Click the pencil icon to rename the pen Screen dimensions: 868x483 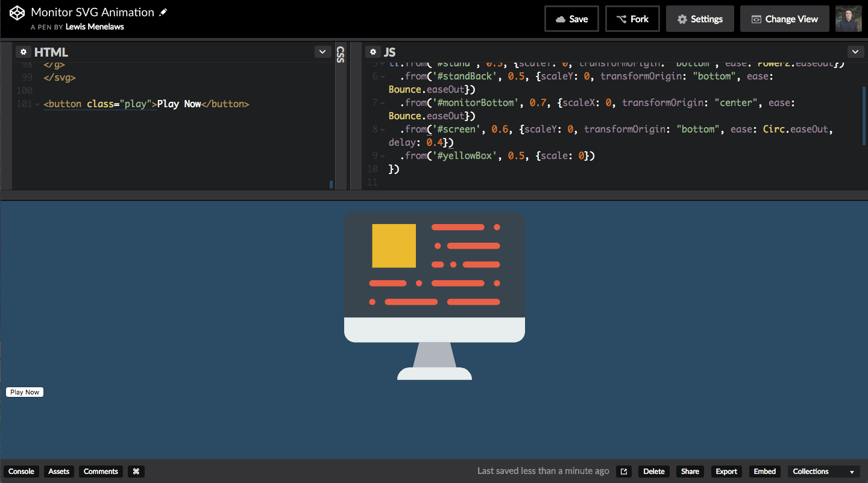(x=163, y=11)
